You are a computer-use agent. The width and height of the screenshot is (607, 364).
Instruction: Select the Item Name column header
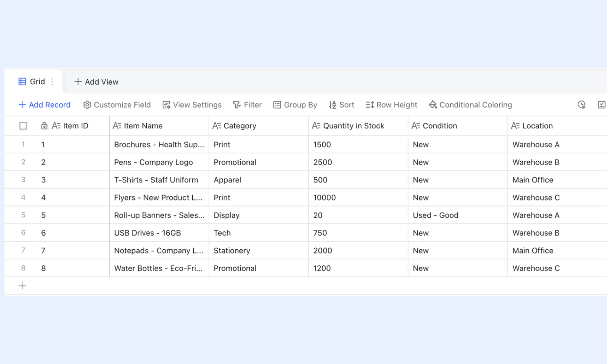(x=159, y=126)
